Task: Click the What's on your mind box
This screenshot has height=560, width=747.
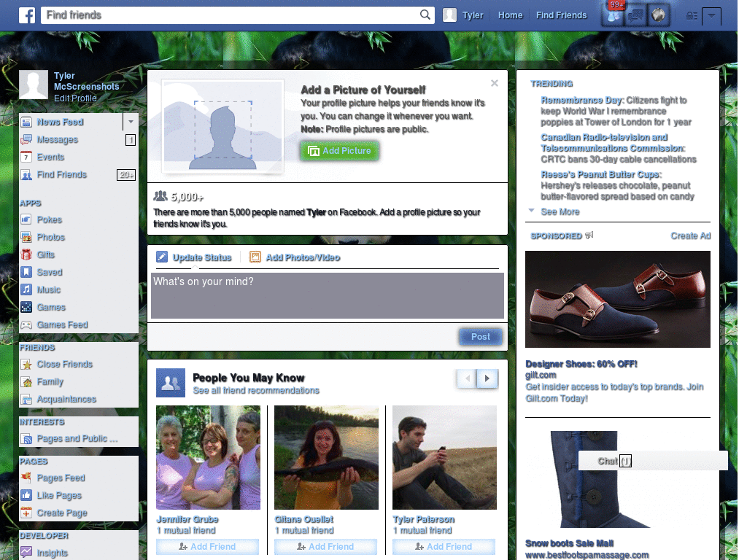Action: (328, 296)
